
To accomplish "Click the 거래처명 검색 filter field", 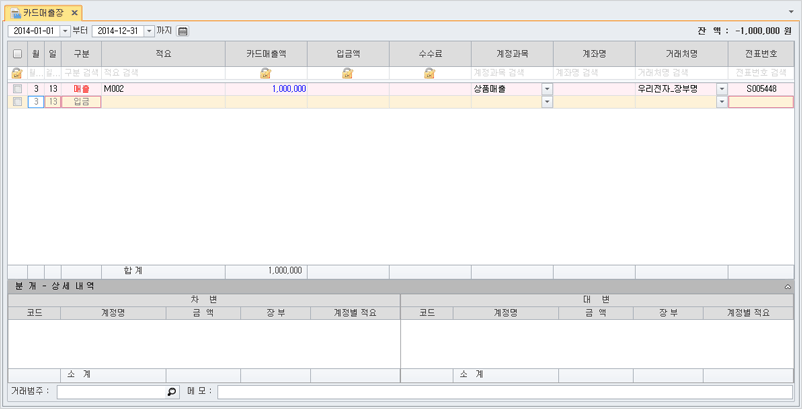I will tap(682, 74).
